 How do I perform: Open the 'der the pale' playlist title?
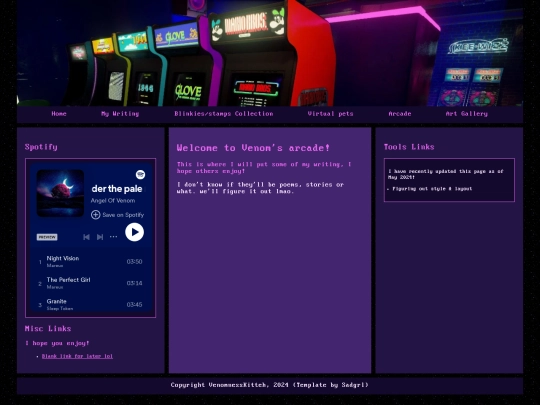tap(117, 189)
